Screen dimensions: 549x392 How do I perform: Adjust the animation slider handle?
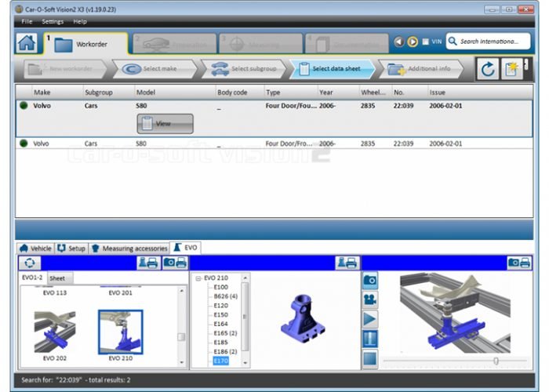tap(495, 361)
